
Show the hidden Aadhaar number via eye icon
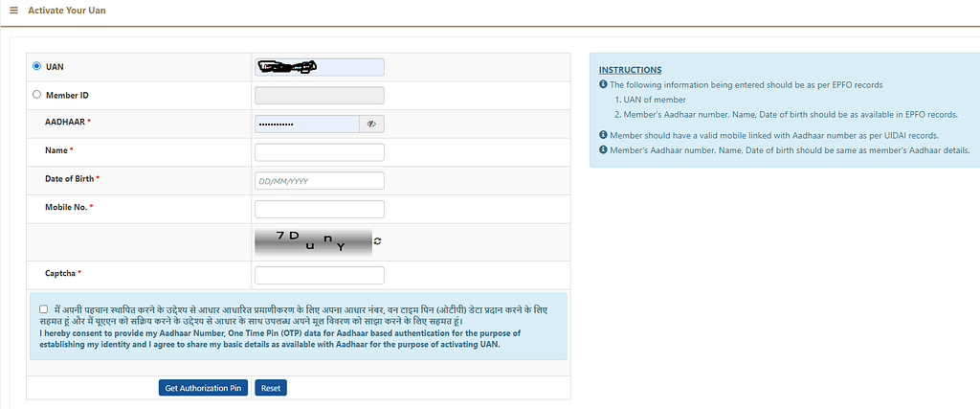coord(371,124)
